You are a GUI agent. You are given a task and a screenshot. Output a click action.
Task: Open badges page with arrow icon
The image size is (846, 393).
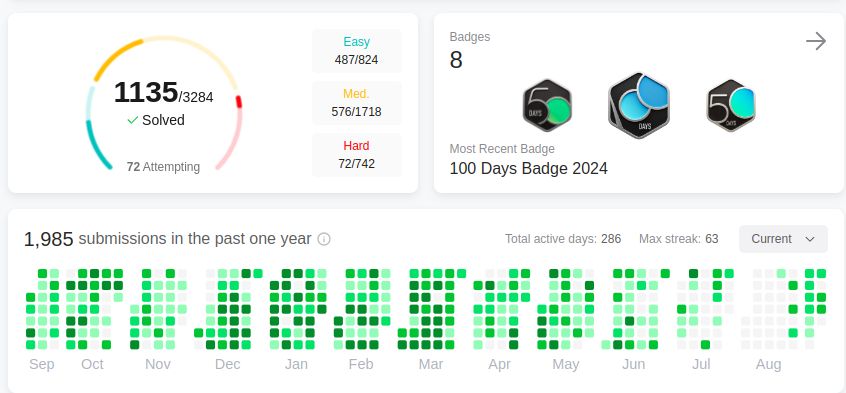click(816, 41)
